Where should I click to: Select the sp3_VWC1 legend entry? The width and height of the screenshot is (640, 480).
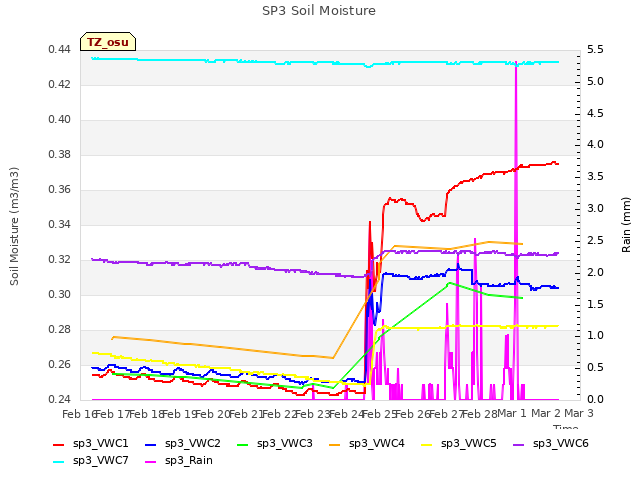(x=91, y=444)
